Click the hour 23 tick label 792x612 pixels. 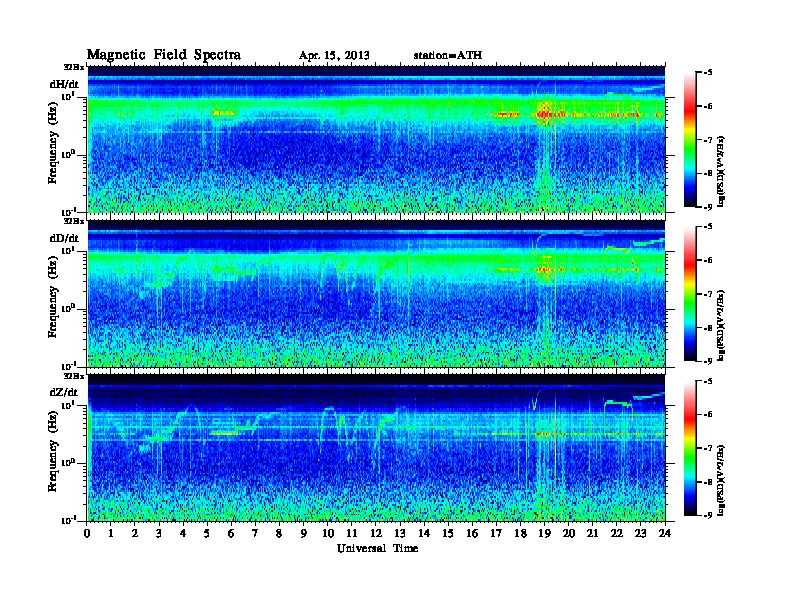tap(640, 533)
